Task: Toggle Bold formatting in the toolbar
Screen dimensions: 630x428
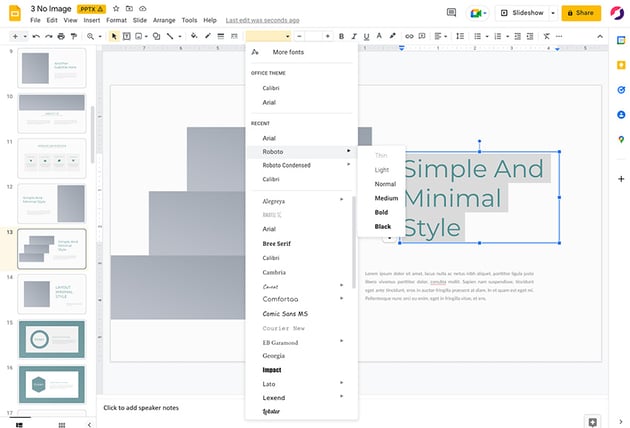Action: click(x=341, y=36)
